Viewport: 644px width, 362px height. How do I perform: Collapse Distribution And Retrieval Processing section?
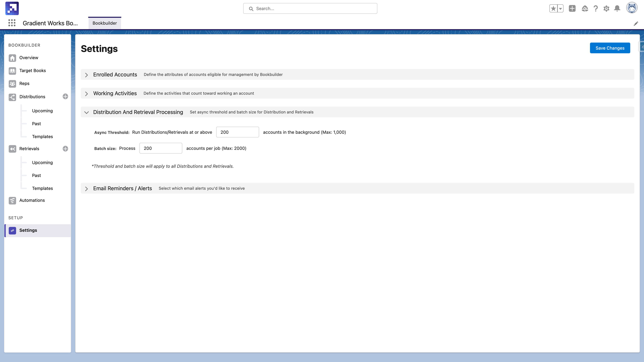point(87,112)
